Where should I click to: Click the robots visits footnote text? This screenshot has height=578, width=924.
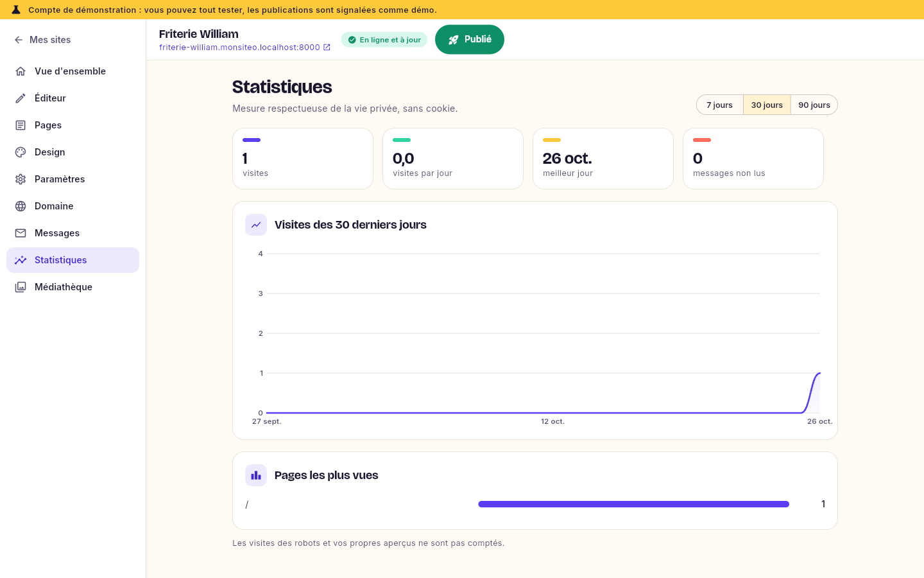(368, 543)
